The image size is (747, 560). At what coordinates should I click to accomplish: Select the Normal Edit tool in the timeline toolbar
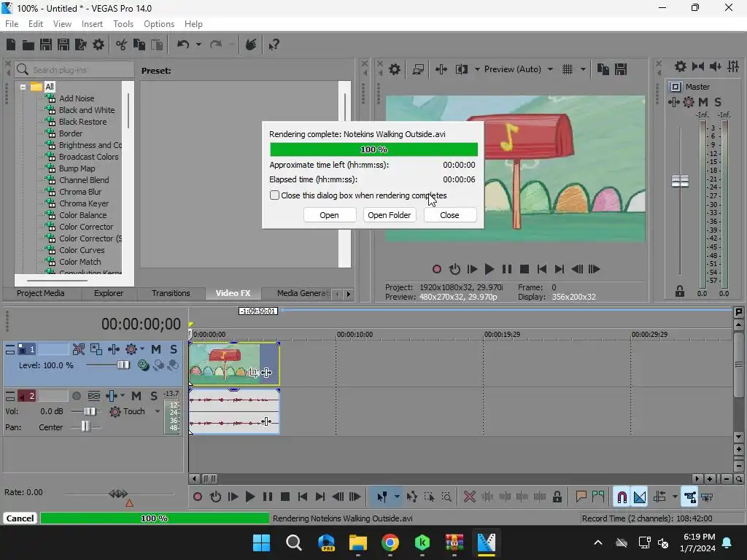click(x=382, y=497)
